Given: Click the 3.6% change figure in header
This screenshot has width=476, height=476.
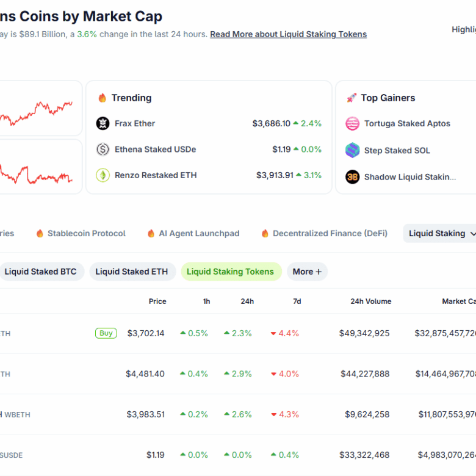Looking at the screenshot, I should (x=87, y=34).
